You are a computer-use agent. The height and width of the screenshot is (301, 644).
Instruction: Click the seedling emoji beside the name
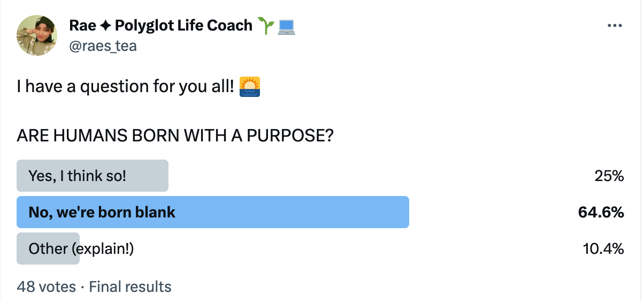pos(265,25)
